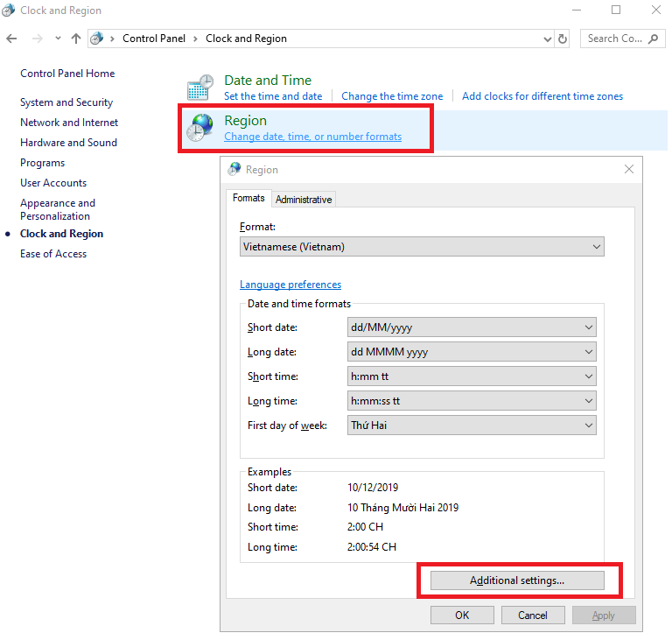The width and height of the screenshot is (672, 633).
Task: Expand the address bar history dropdown arrow
Action: 547,39
